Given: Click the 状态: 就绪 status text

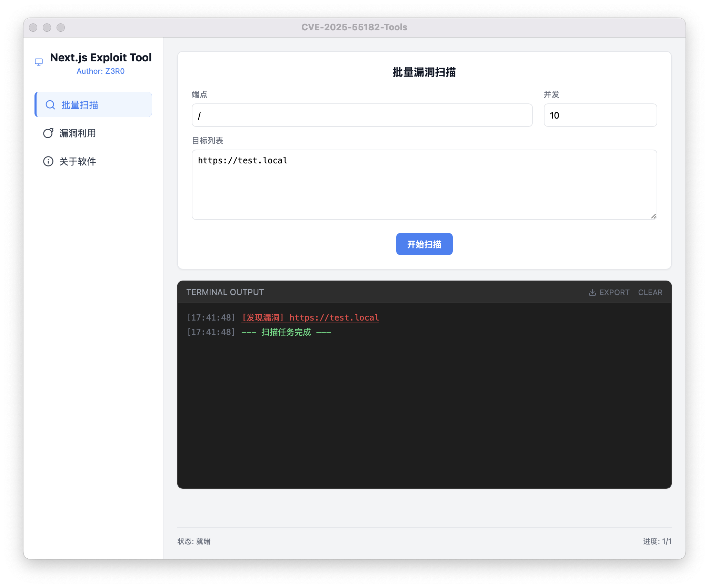Looking at the screenshot, I should click(x=194, y=541).
